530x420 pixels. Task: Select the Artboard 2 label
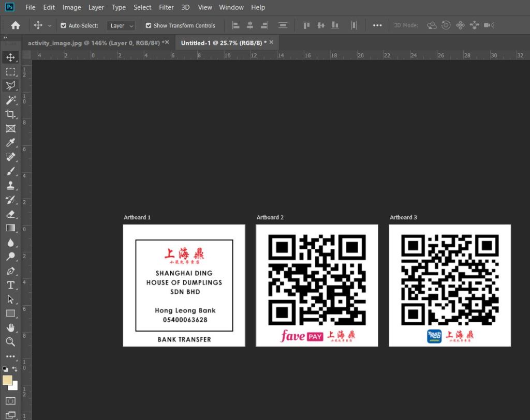click(270, 217)
